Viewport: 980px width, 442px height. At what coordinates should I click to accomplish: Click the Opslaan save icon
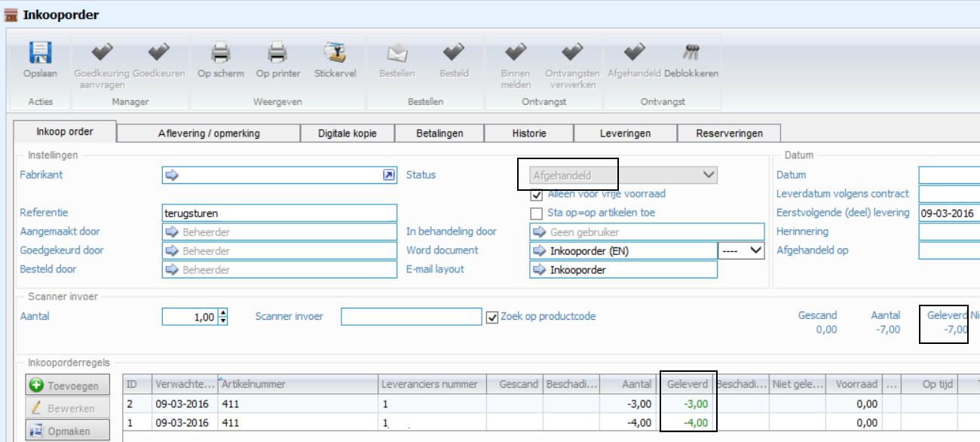click(40, 54)
